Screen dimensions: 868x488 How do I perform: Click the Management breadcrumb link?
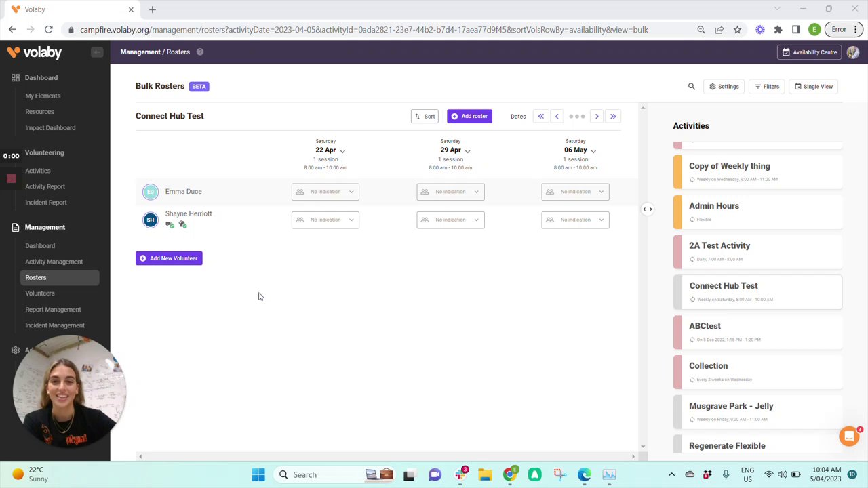coord(140,52)
